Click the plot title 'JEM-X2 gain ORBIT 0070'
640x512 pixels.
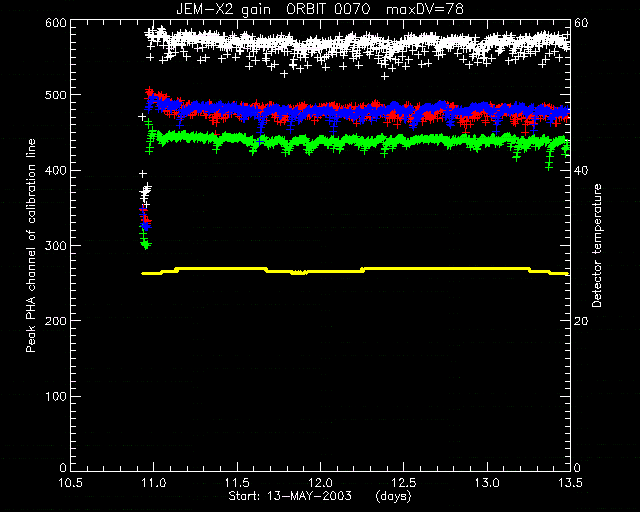273,9
